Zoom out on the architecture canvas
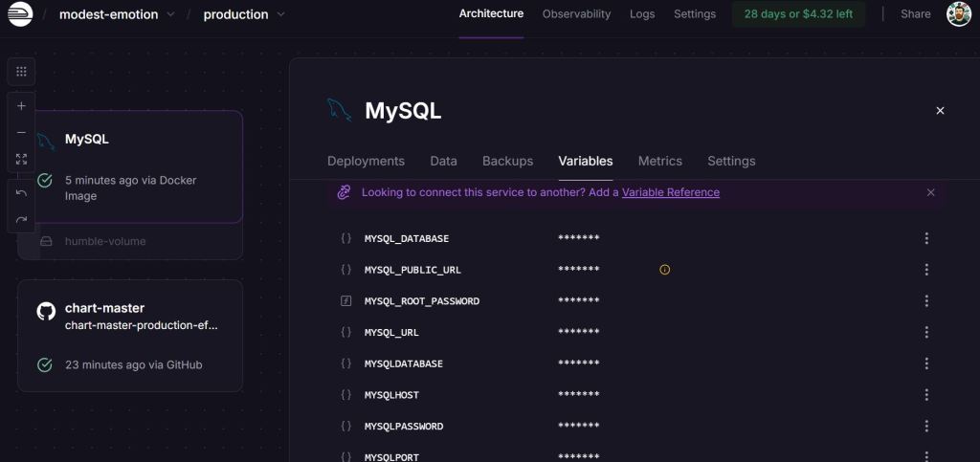The image size is (980, 462). [21, 133]
